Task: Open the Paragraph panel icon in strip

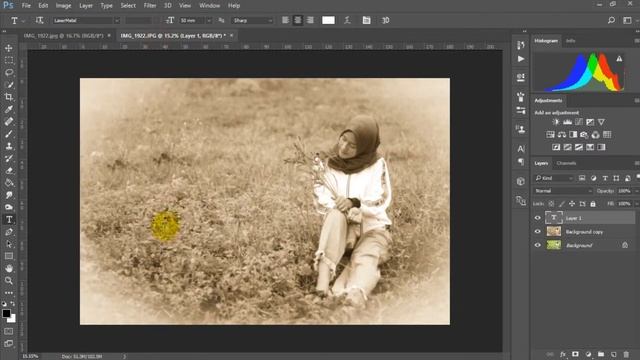Action: (521, 162)
